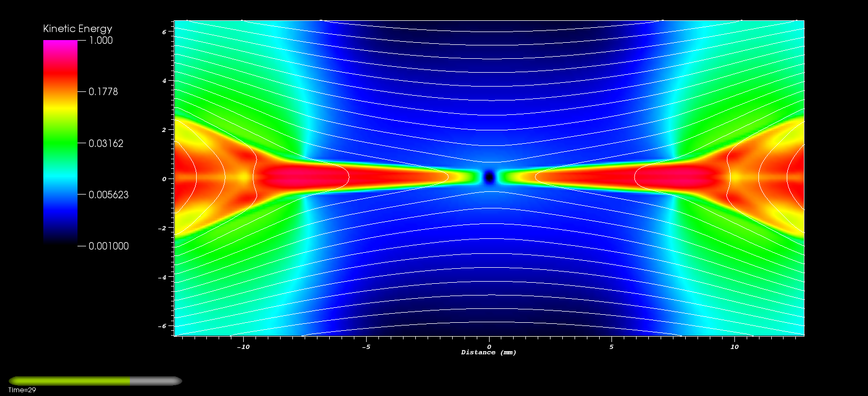
Task: Click the x-axis tick label -10
Action: pyautogui.click(x=243, y=347)
